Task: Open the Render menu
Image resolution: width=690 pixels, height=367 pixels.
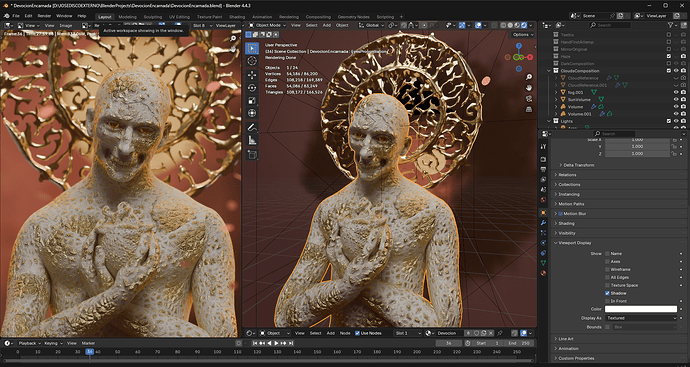Action: point(44,16)
